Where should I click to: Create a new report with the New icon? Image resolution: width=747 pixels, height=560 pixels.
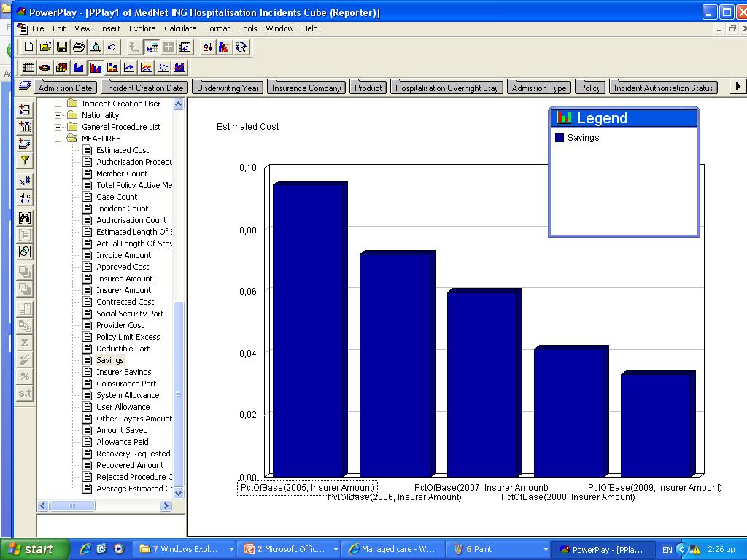[28, 47]
